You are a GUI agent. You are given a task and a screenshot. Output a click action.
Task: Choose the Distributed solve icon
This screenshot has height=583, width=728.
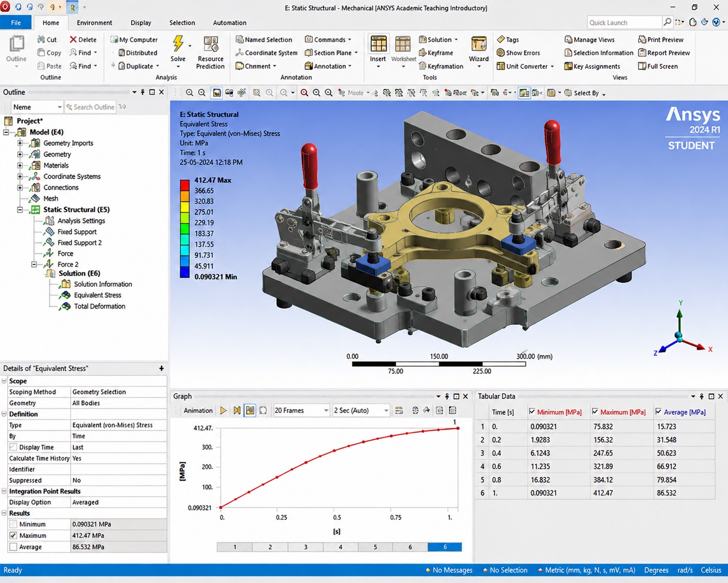click(x=122, y=52)
